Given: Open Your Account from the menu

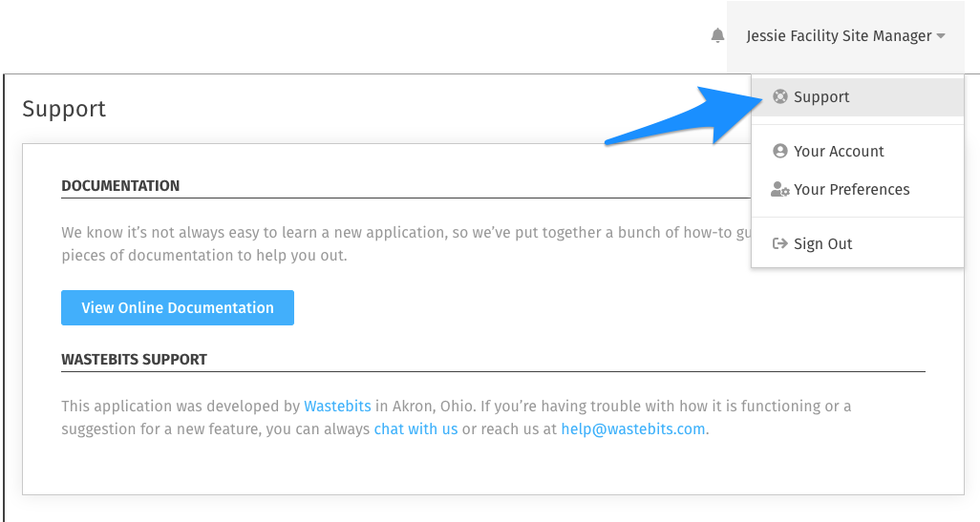Looking at the screenshot, I should [858, 151].
